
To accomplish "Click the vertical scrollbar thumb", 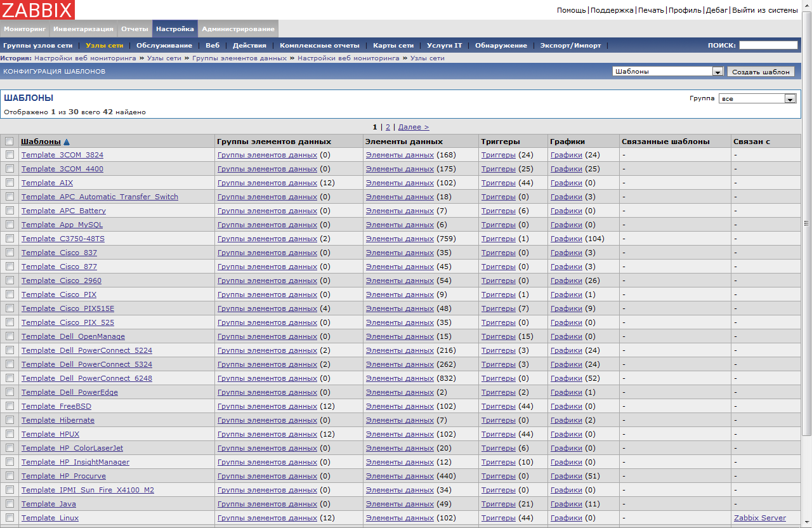I will tap(807, 222).
